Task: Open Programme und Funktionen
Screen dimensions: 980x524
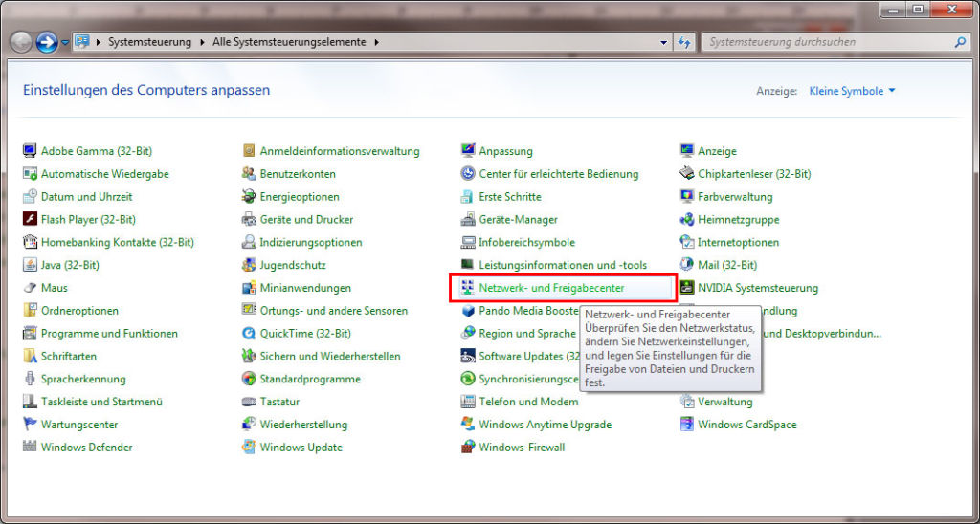Action: coord(109,334)
